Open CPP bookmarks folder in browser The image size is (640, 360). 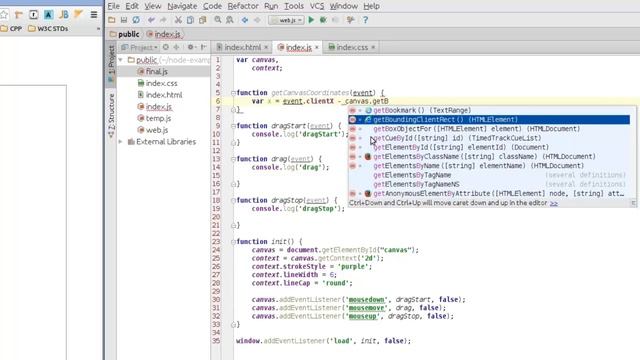pyautogui.click(x=11, y=29)
